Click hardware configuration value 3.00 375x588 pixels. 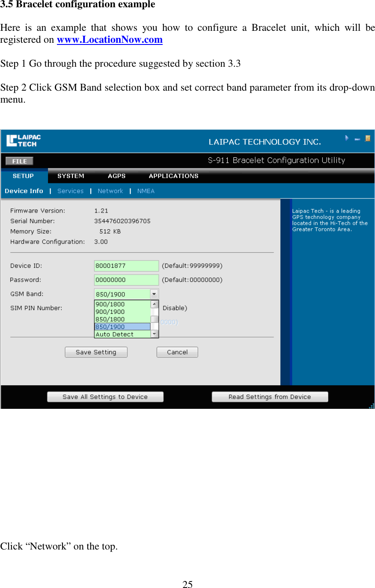[101, 242]
